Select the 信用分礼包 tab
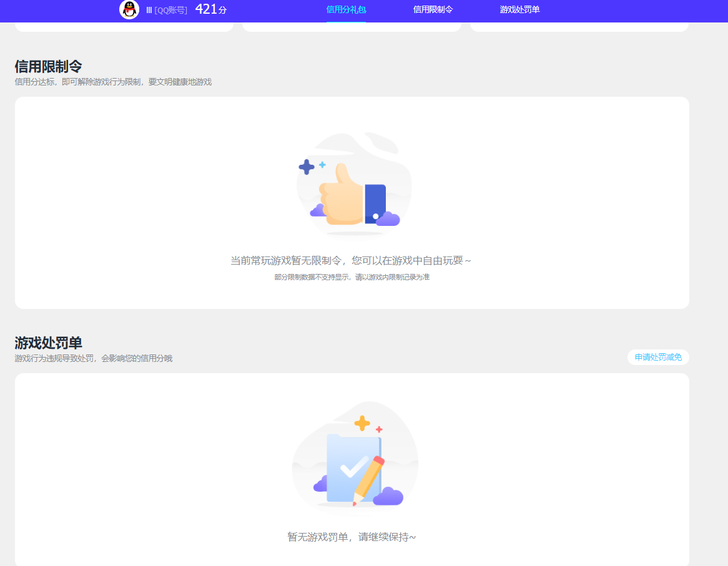 [x=347, y=10]
